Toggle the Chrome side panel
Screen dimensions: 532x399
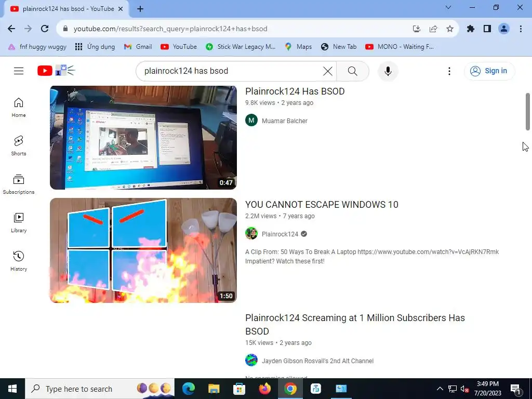tap(487, 29)
